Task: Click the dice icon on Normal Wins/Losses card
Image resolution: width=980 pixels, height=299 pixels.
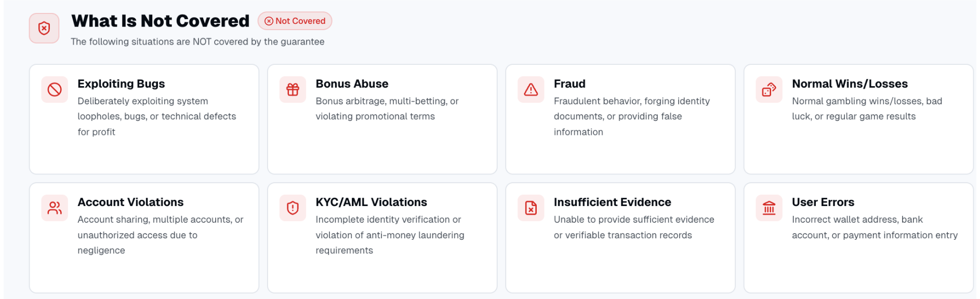Action: (x=769, y=89)
